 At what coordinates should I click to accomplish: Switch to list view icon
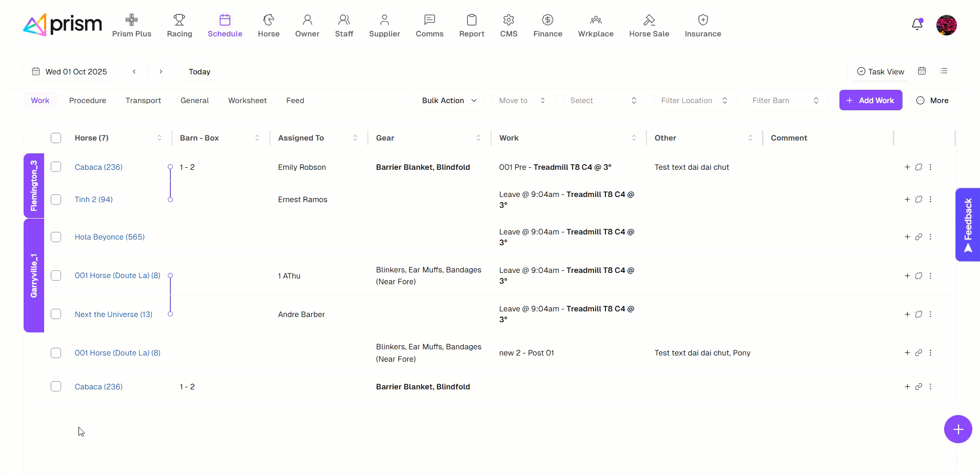[944, 71]
